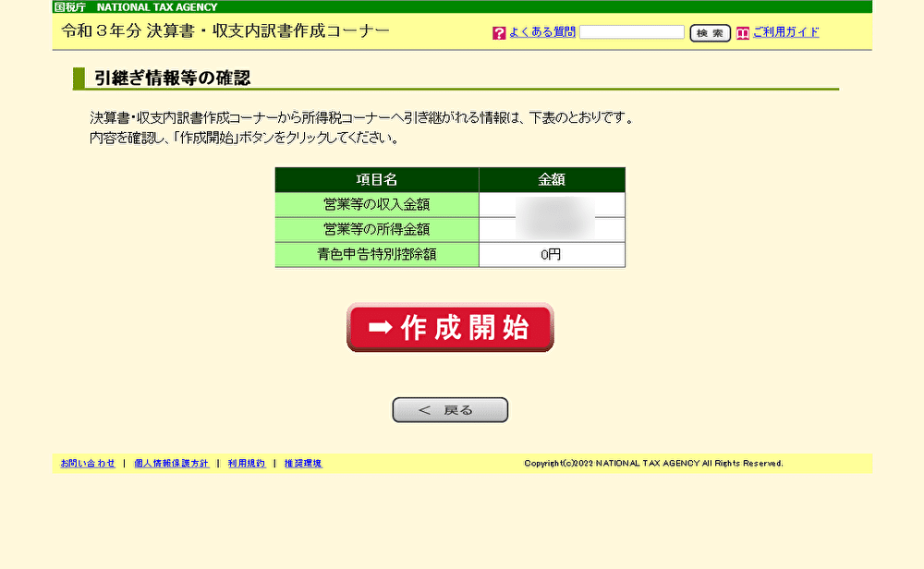Click the 戻る back button

450,409
